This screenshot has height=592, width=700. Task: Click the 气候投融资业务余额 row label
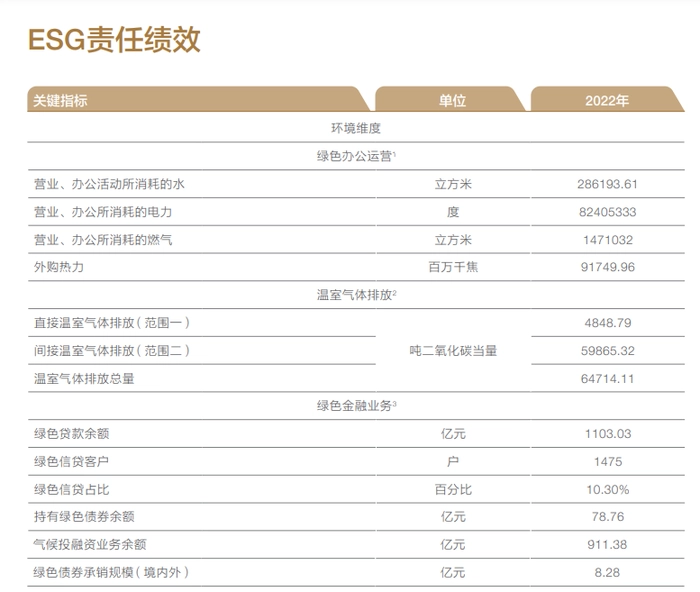pos(90,545)
